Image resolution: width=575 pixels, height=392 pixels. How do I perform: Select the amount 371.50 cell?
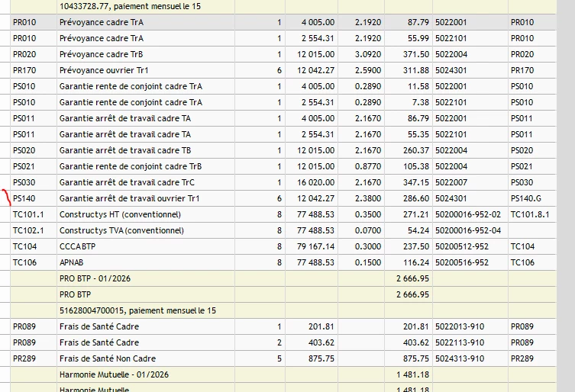click(x=409, y=54)
